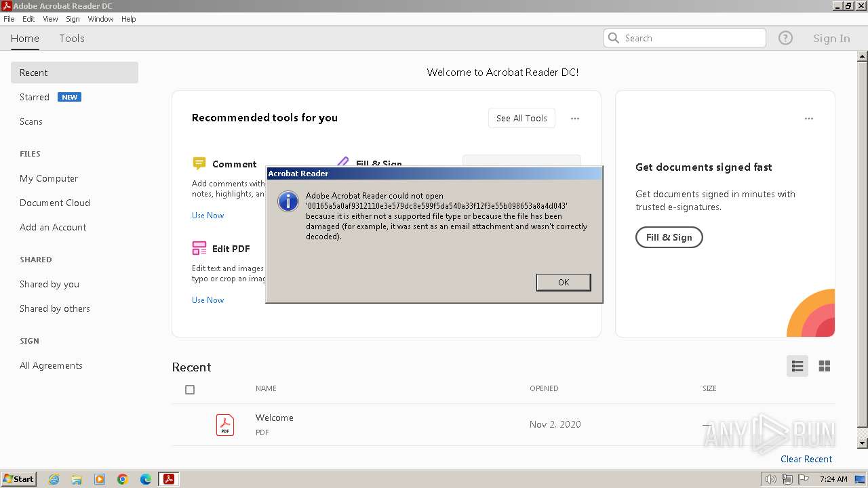Viewport: 868px width, 488px height.
Task: Click the taskbar clock showing 7:24 AM
Action: tap(833, 479)
